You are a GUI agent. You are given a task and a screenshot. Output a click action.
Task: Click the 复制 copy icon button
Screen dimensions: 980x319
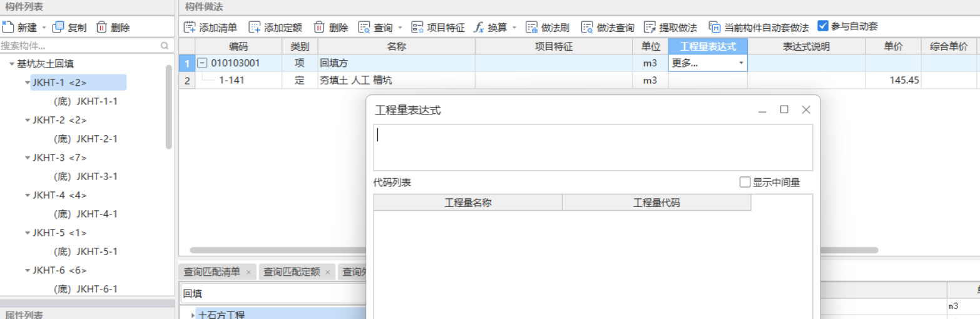click(x=69, y=28)
